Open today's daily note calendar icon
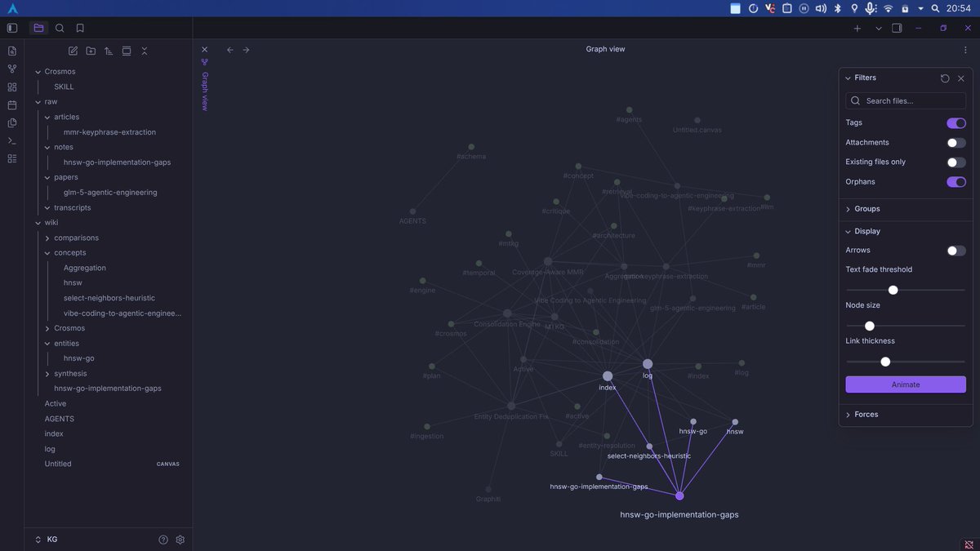The width and height of the screenshot is (980, 551). click(x=11, y=104)
